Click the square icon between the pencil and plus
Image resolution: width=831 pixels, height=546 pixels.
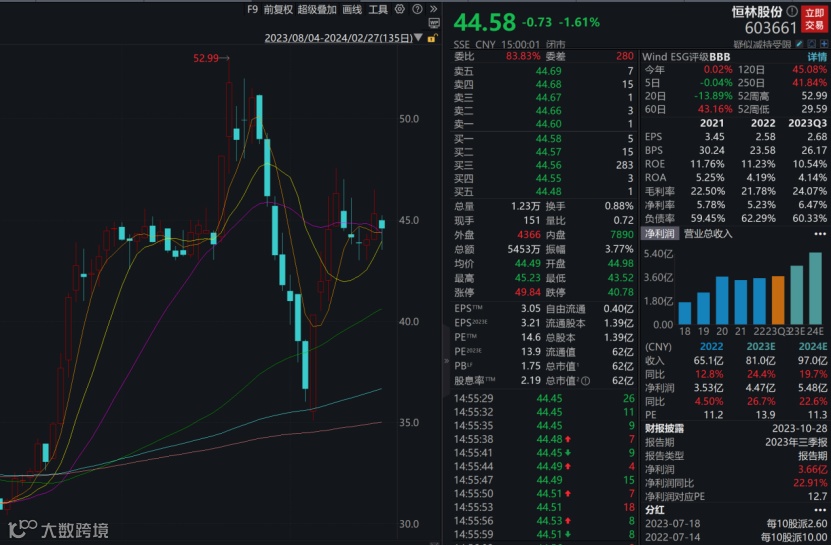pyautogui.click(x=811, y=44)
